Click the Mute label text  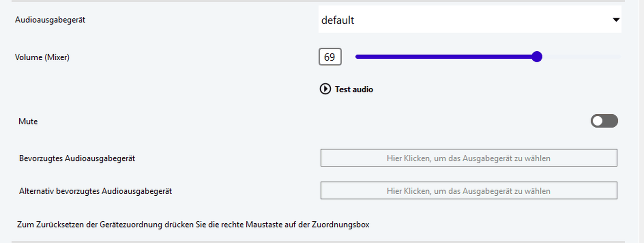tap(28, 121)
